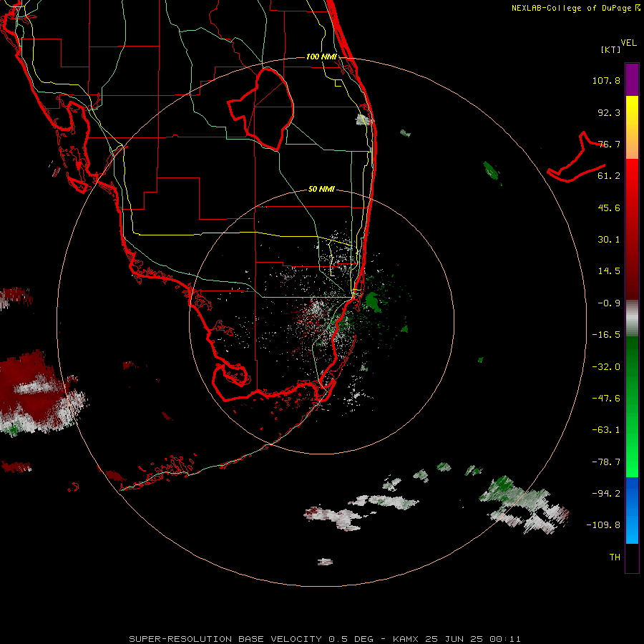The image size is (644, 644).
Task: Click the [KT] units label
Action: point(611,49)
